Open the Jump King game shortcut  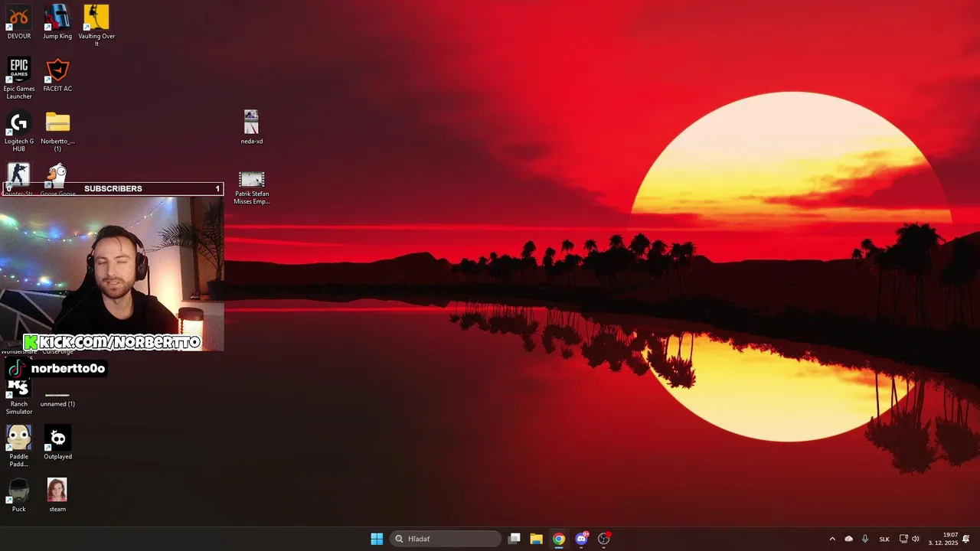pyautogui.click(x=57, y=22)
